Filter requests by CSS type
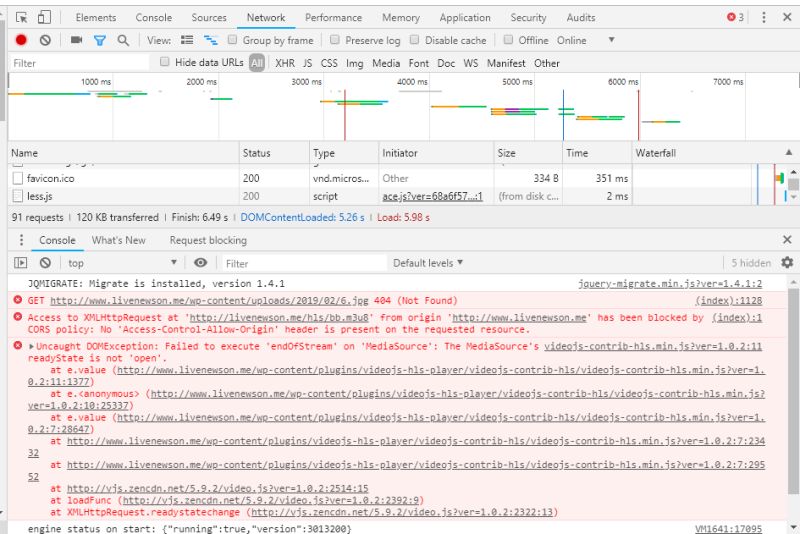Image resolution: width=800 pixels, height=534 pixels. tap(329, 63)
